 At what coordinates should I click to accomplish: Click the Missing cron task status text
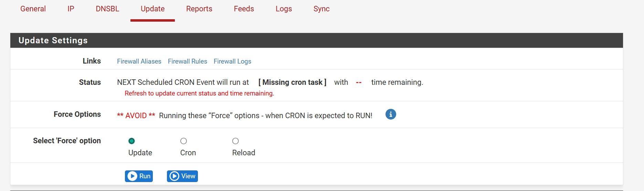pos(292,82)
